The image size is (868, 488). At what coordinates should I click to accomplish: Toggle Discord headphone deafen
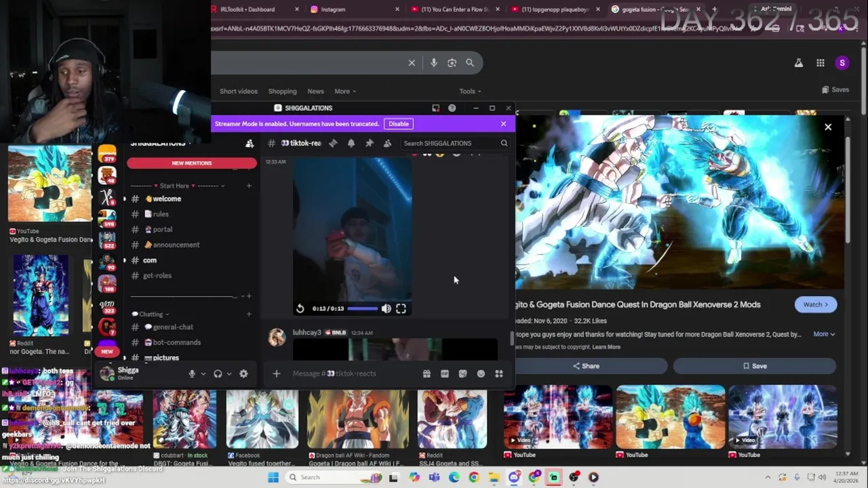coord(218,373)
